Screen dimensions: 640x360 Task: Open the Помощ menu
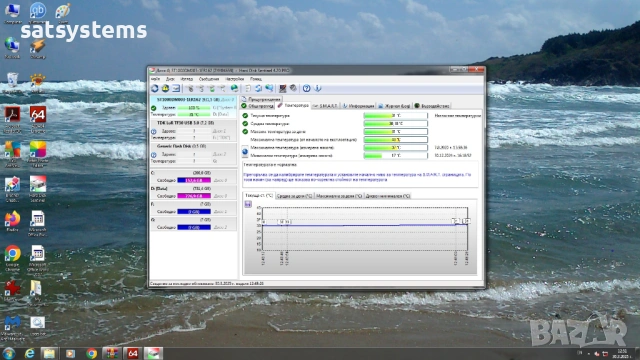pos(256,79)
